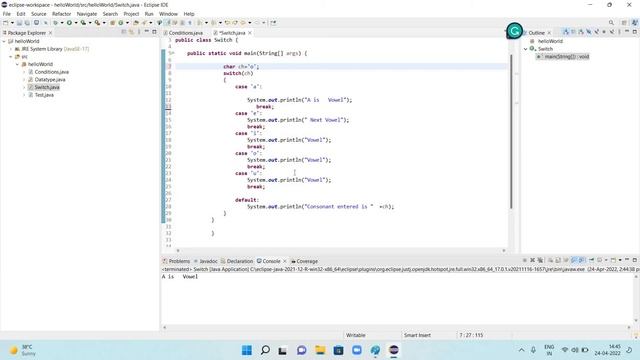Click Remove All Terminated Launches double-X icon
This screenshot has width=640, height=360.
(540, 260)
